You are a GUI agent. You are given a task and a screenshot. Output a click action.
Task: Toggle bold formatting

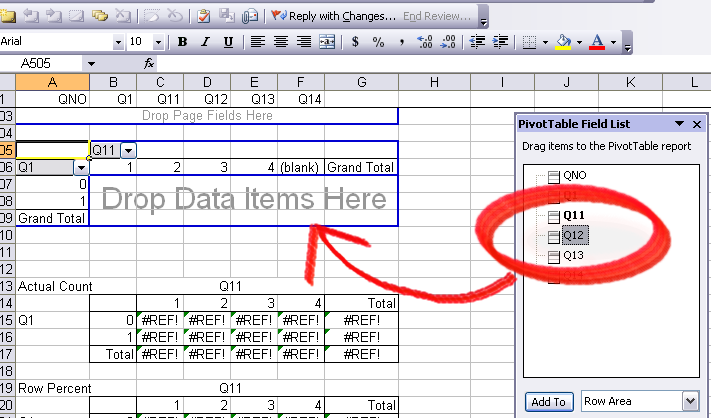[183, 42]
